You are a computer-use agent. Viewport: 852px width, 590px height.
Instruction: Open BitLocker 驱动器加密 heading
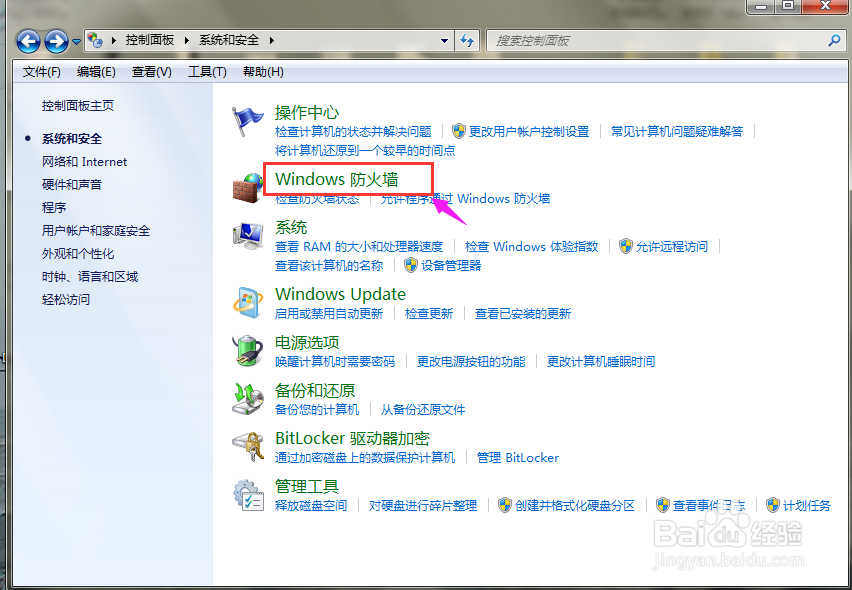(352, 438)
